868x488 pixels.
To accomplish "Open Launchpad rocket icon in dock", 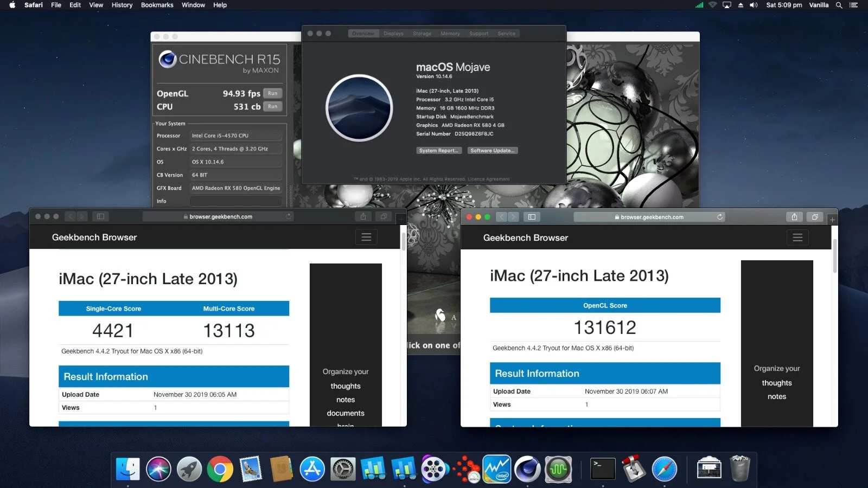I will click(x=189, y=469).
